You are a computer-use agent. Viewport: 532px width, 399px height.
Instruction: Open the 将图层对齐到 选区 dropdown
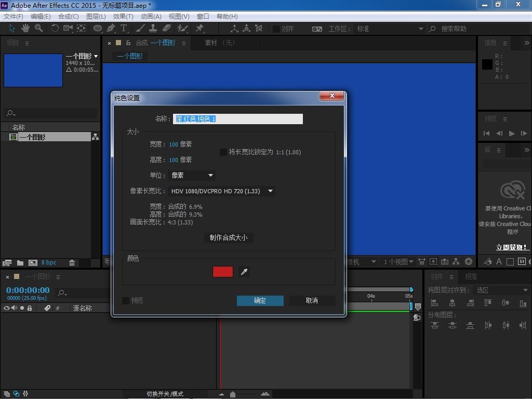pyautogui.click(x=501, y=290)
